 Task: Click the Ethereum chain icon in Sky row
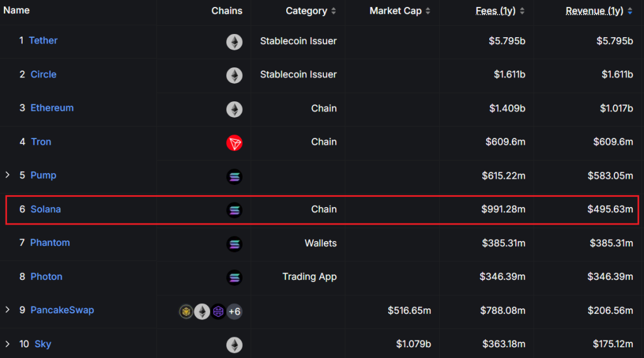tap(234, 345)
